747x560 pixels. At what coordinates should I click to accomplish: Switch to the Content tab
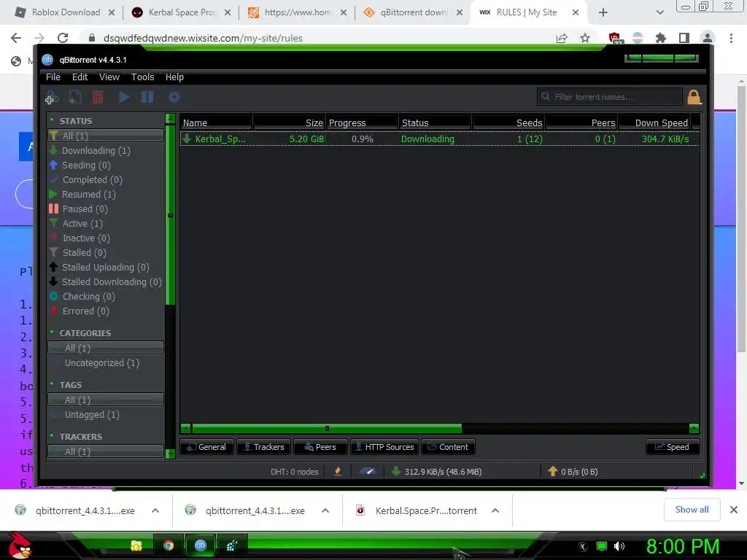point(448,447)
